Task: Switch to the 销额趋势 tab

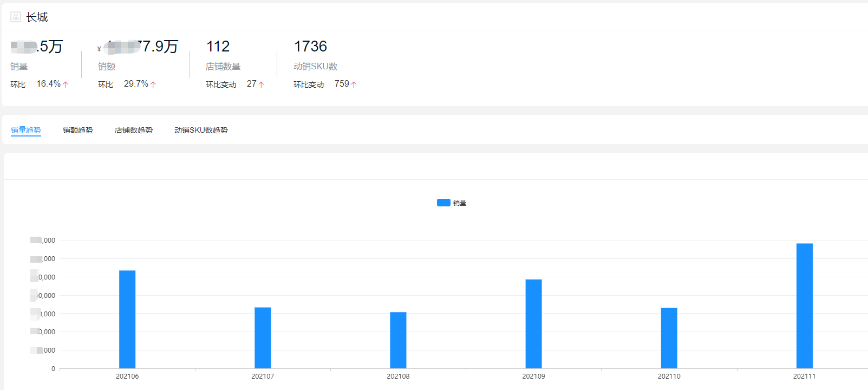Action: [x=78, y=130]
